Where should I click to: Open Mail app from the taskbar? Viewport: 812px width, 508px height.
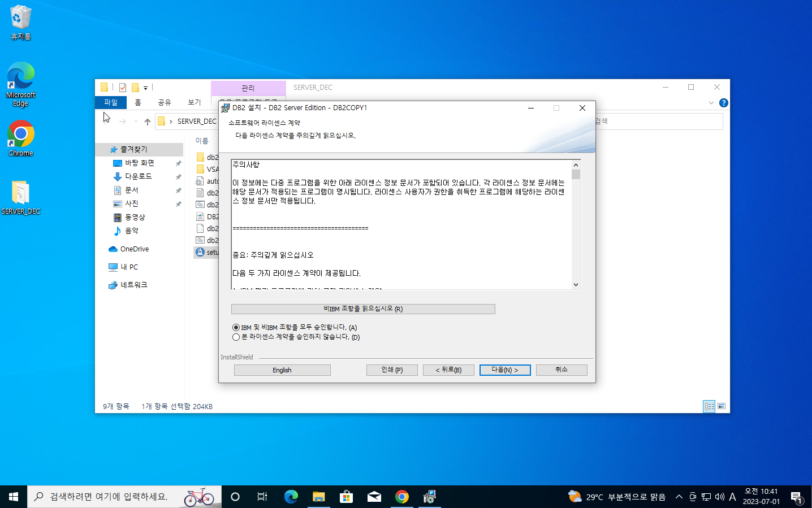point(374,497)
